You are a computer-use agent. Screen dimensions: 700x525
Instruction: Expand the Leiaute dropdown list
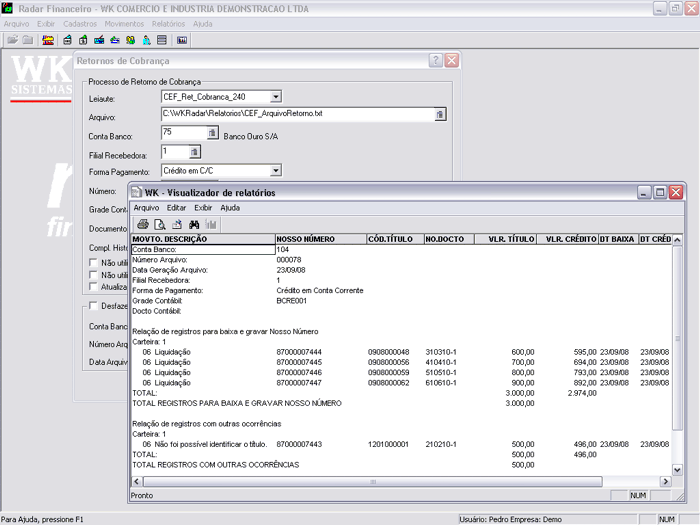276,97
